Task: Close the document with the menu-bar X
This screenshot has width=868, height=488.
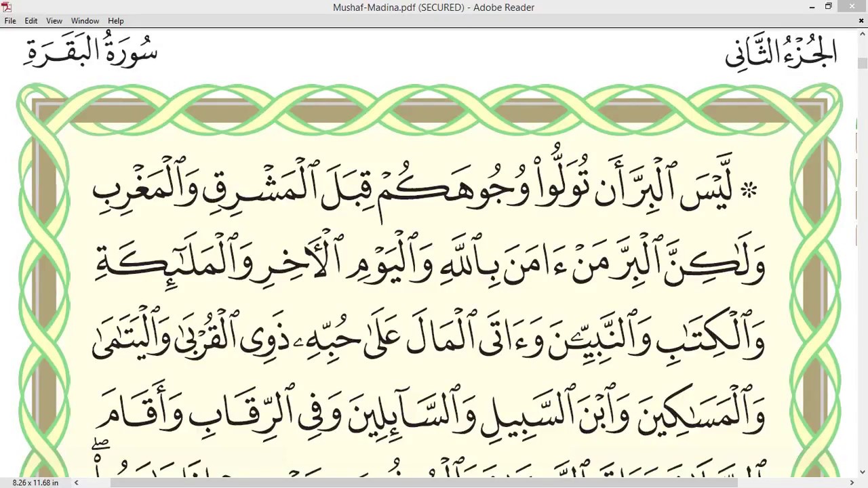Action: 861,21
